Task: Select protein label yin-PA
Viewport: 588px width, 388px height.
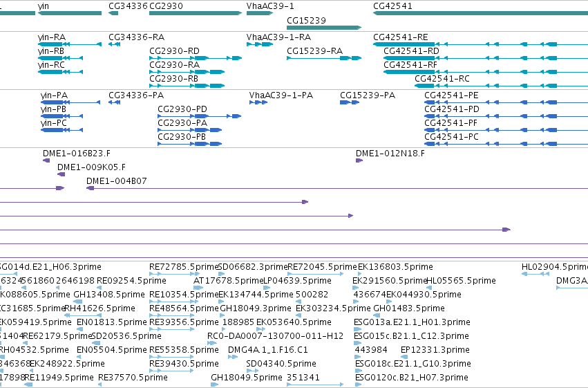Action: tap(54, 95)
